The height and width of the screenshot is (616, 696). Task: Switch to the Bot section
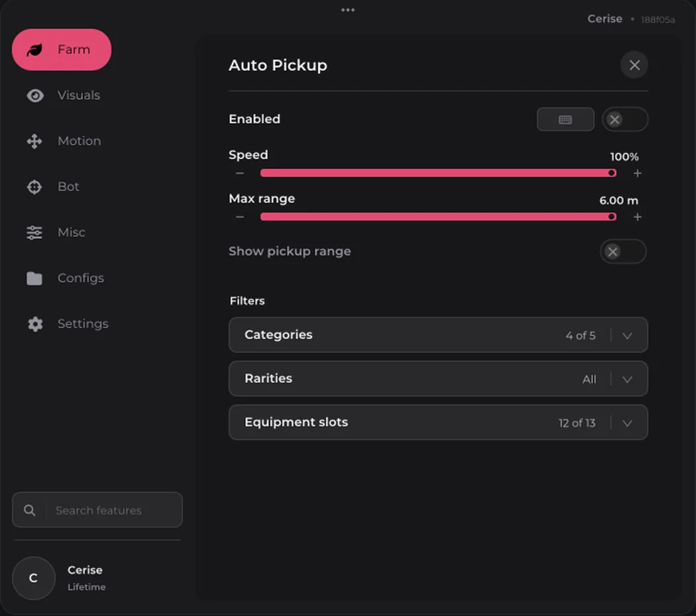[53, 187]
